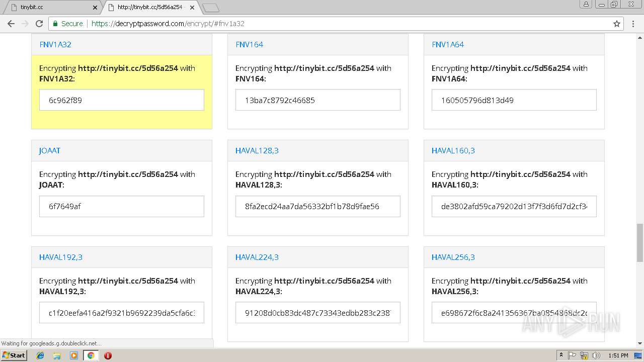
Task: Open the Windows Start menu
Action: pos(14,355)
